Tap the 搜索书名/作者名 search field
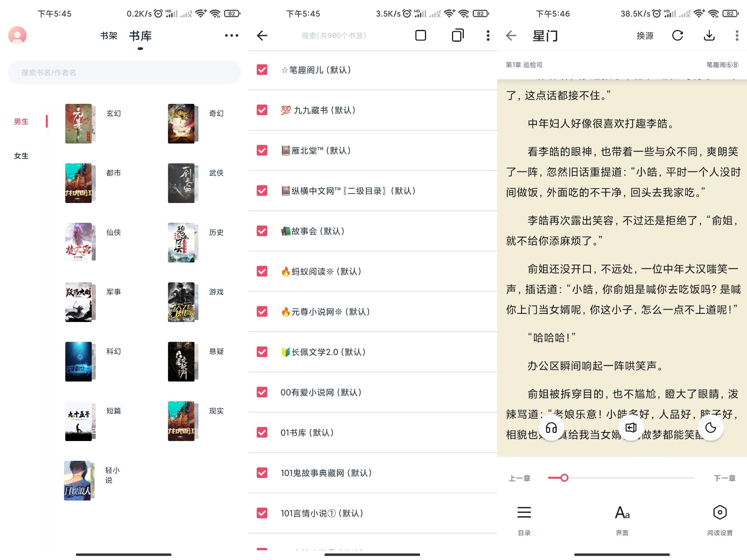Image resolution: width=747 pixels, height=560 pixels. (124, 72)
